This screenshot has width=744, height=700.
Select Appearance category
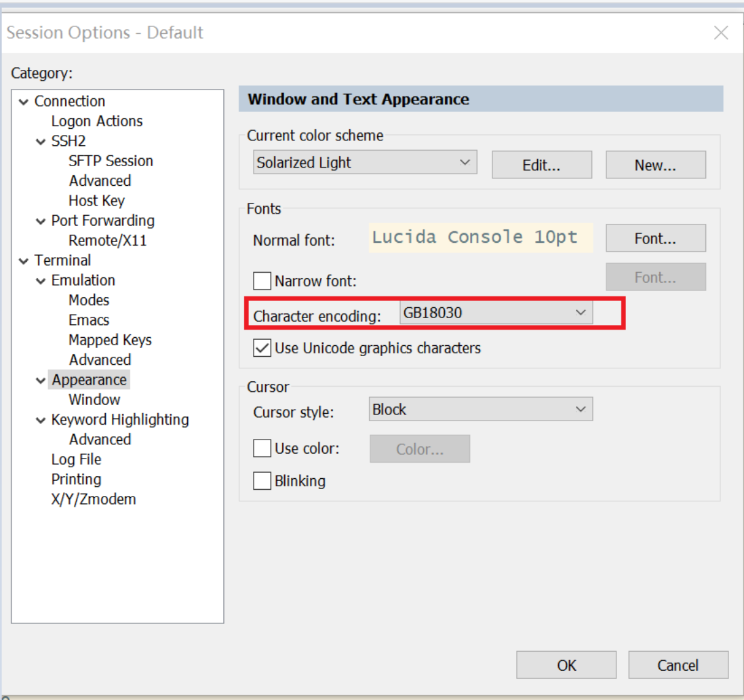90,380
